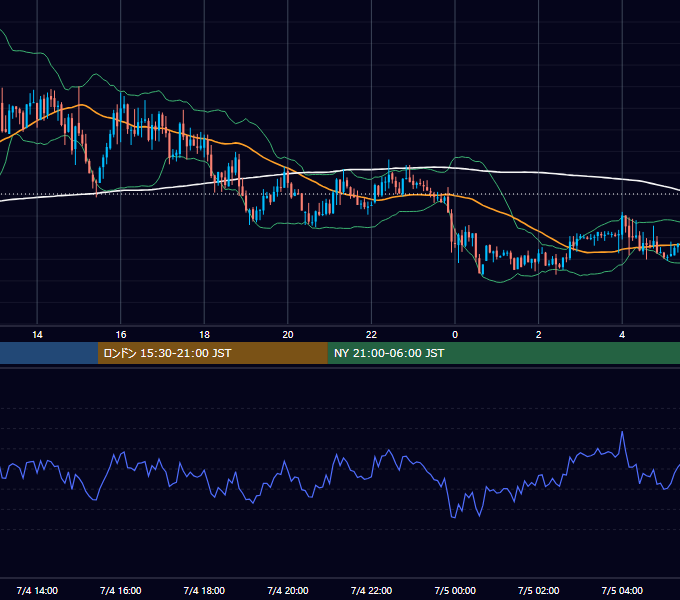Click hour label 18 on price chart axis
Viewport: 680px width, 600px height.
tap(204, 335)
